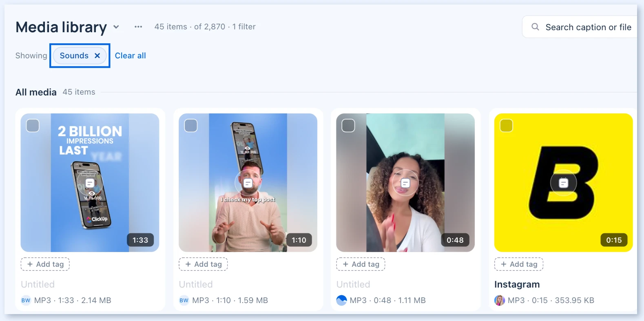The image size is (644, 321).
Task: Click the 1:33 duration badge
Action: coord(140,240)
